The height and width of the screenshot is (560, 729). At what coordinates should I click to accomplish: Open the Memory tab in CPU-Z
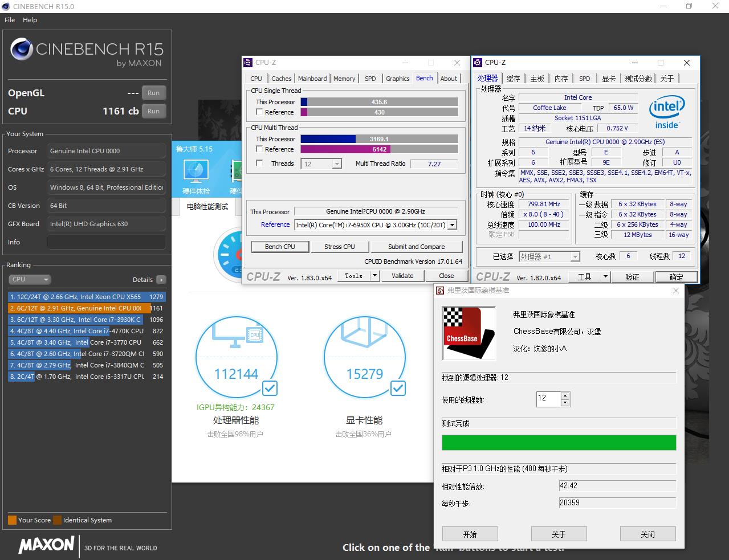coord(344,79)
